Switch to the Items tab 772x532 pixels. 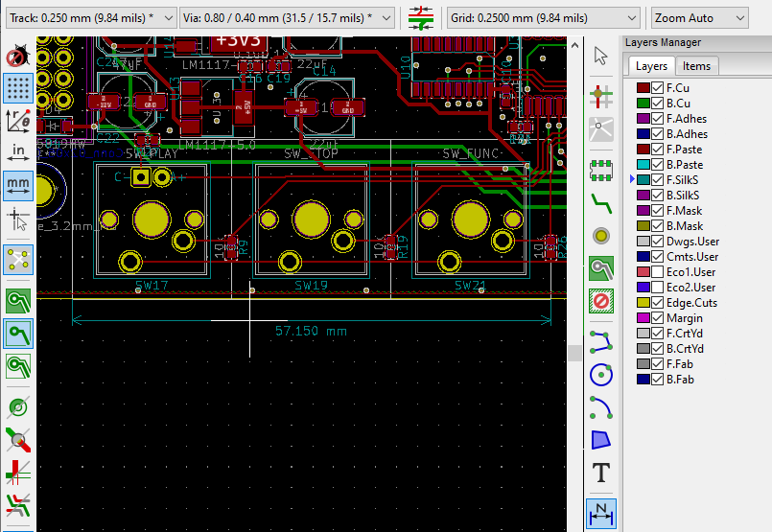[696, 66]
